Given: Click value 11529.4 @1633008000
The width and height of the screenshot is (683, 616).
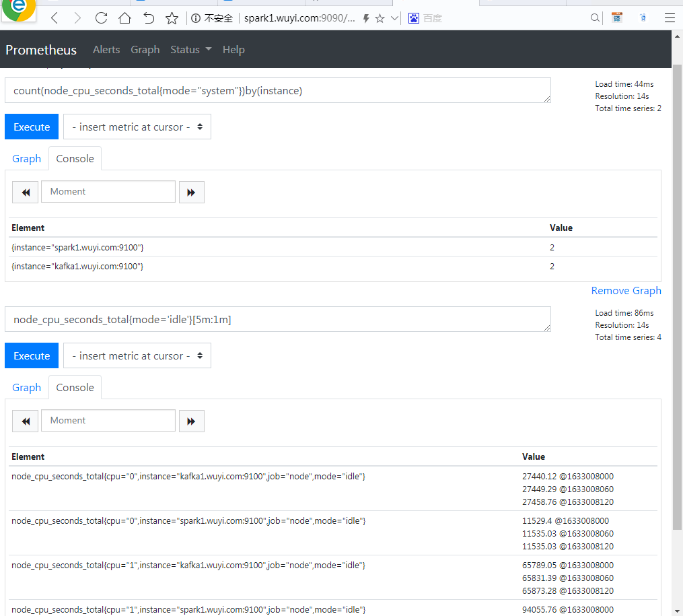Looking at the screenshot, I should [565, 520].
